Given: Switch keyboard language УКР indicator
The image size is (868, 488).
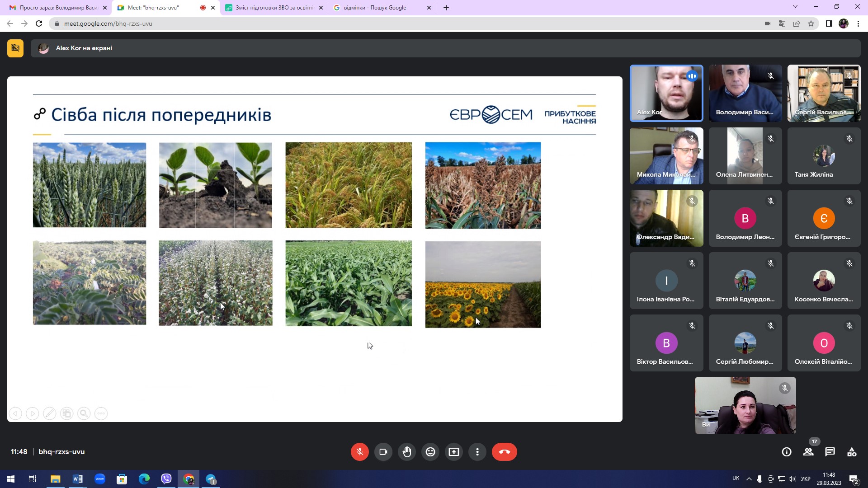Looking at the screenshot, I should tap(806, 479).
